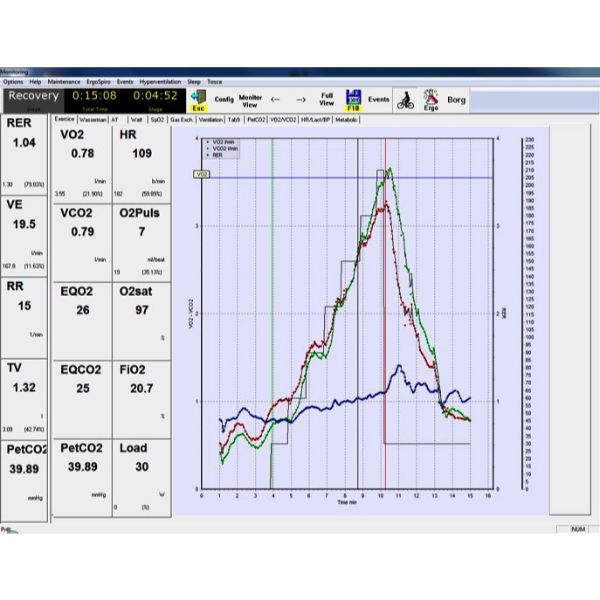This screenshot has width=600, height=600.
Task: Click the Esc exit door icon
Action: 198,100
